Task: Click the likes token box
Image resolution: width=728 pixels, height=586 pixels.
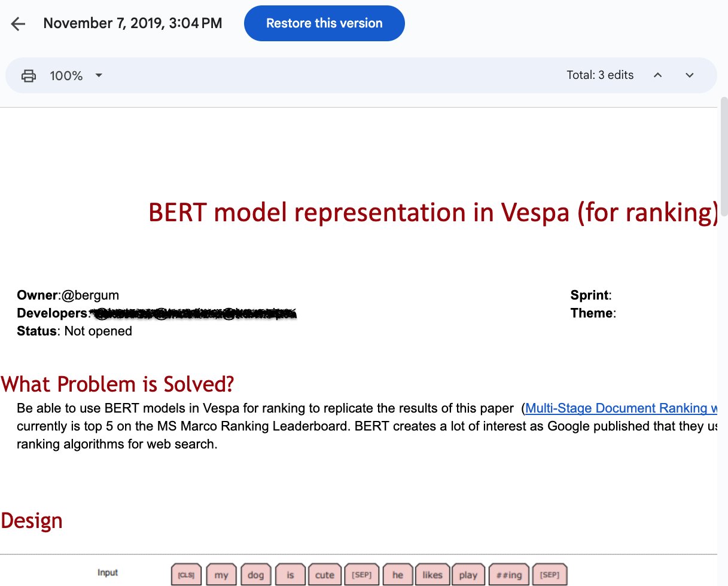Action: click(x=432, y=575)
